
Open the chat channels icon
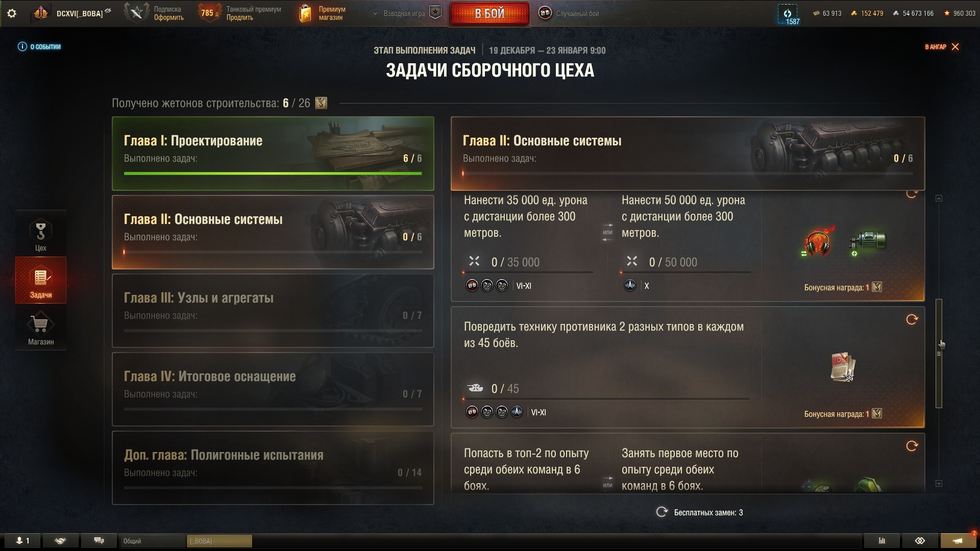99,541
